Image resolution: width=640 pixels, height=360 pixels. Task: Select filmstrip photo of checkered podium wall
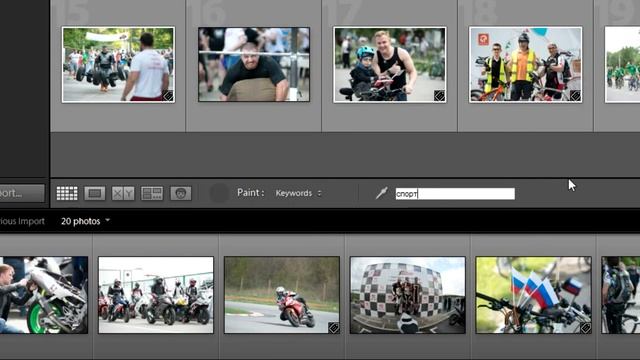(408, 295)
